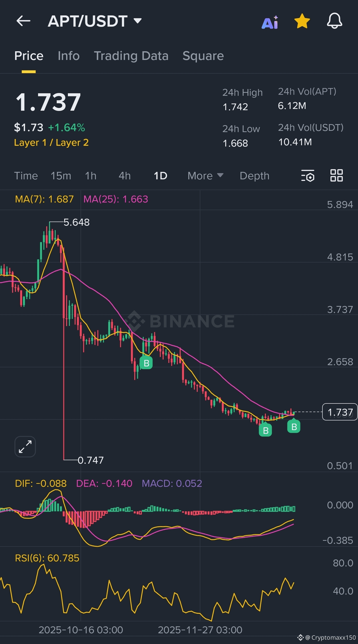Tap the RSI(6): 60.785 label
The width and height of the screenshot is (358, 644).
(x=47, y=558)
